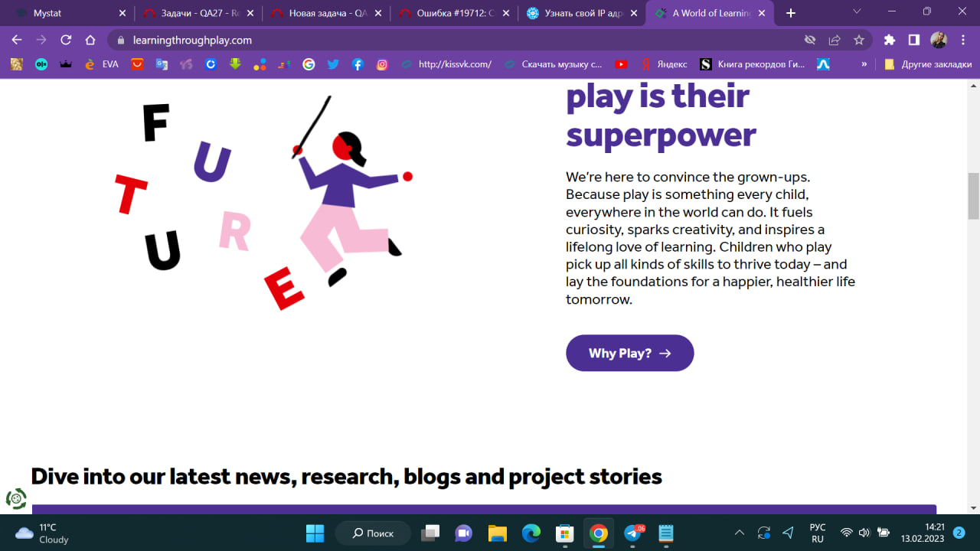Open the Twitter bookmark icon
Image resolution: width=980 pixels, height=551 pixels.
click(x=333, y=64)
